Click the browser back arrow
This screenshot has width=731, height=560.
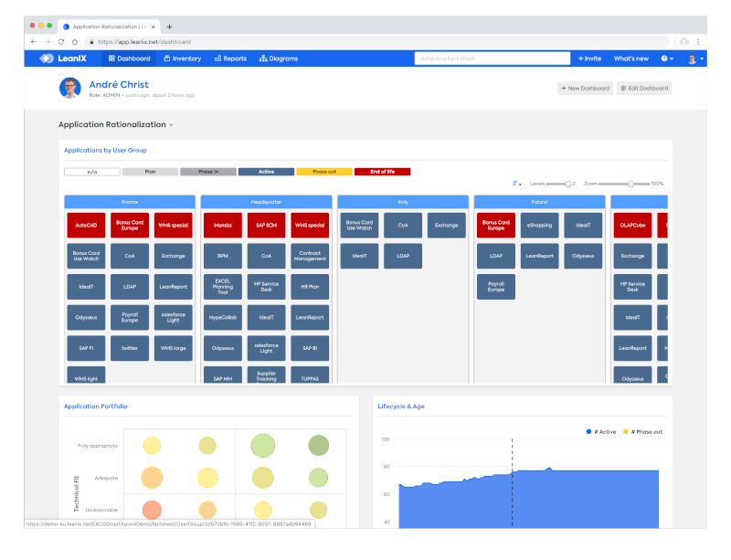point(34,42)
